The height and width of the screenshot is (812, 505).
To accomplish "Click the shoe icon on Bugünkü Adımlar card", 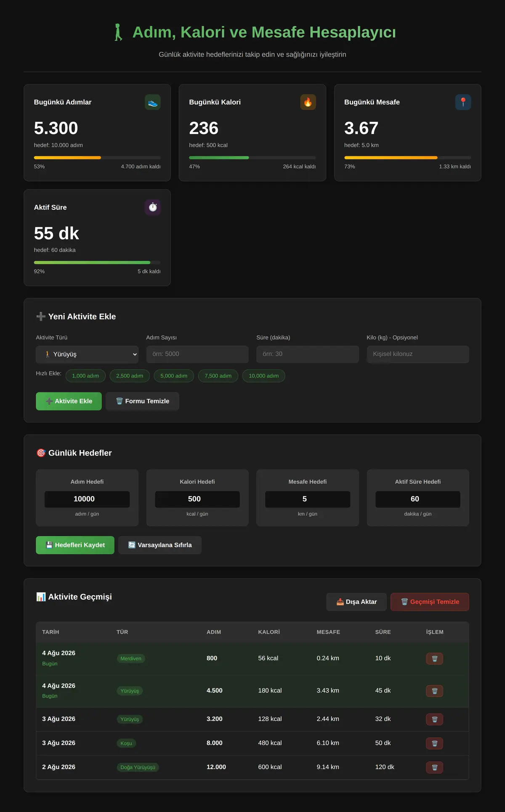I will tap(153, 102).
